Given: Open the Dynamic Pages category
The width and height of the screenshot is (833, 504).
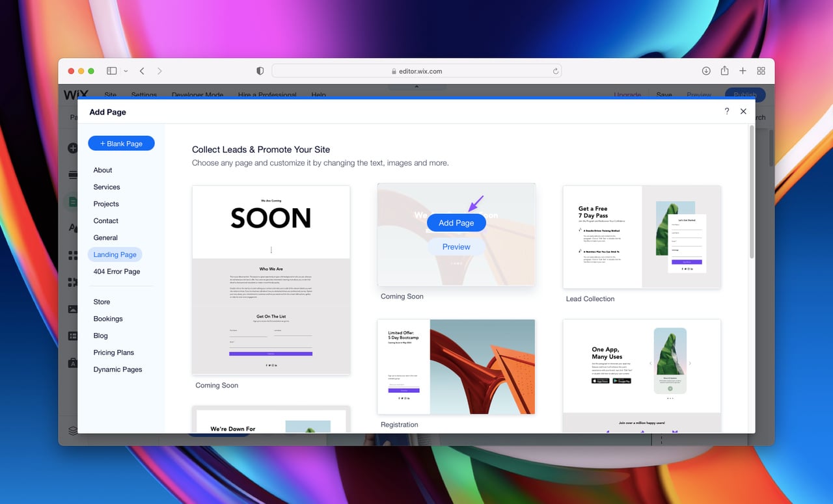Looking at the screenshot, I should coord(118,369).
